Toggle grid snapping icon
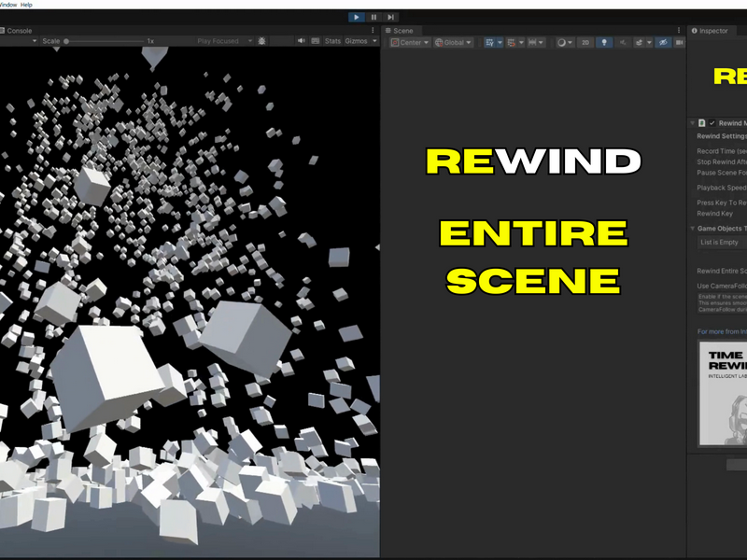The image size is (747, 560). tap(511, 42)
